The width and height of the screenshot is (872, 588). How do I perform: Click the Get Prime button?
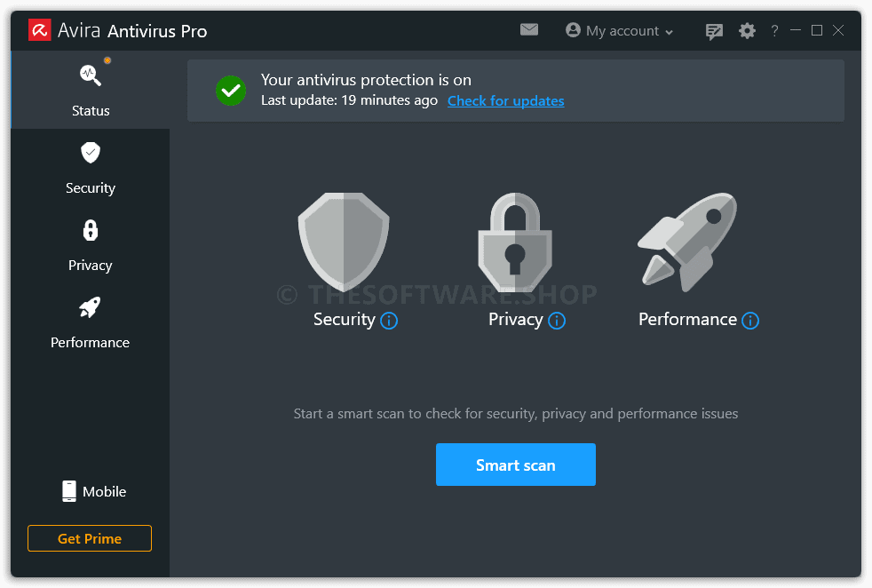(90, 538)
